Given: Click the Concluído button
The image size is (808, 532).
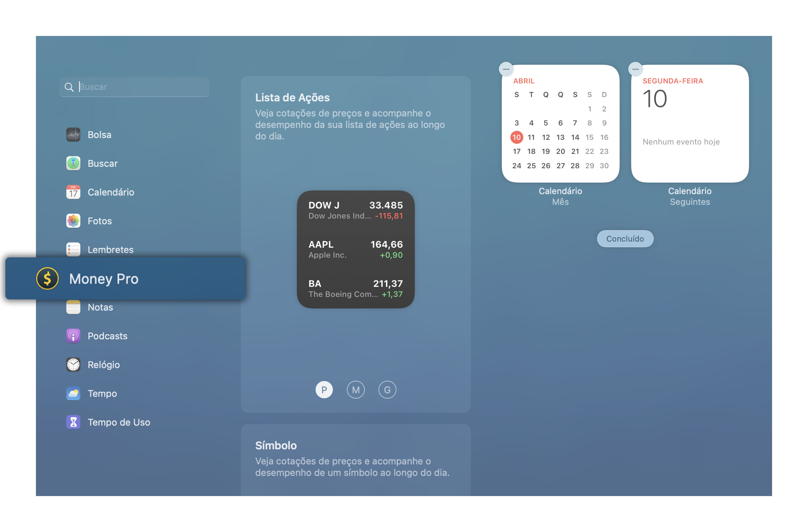Looking at the screenshot, I should coord(625,238).
